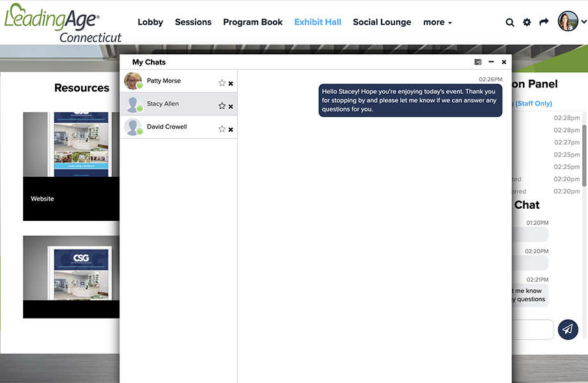Click the Website resource label
The height and width of the screenshot is (383, 588).
click(43, 199)
